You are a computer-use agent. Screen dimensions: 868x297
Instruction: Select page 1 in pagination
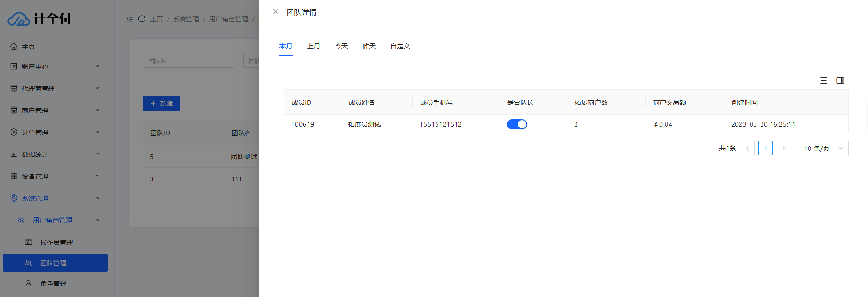[x=766, y=148]
